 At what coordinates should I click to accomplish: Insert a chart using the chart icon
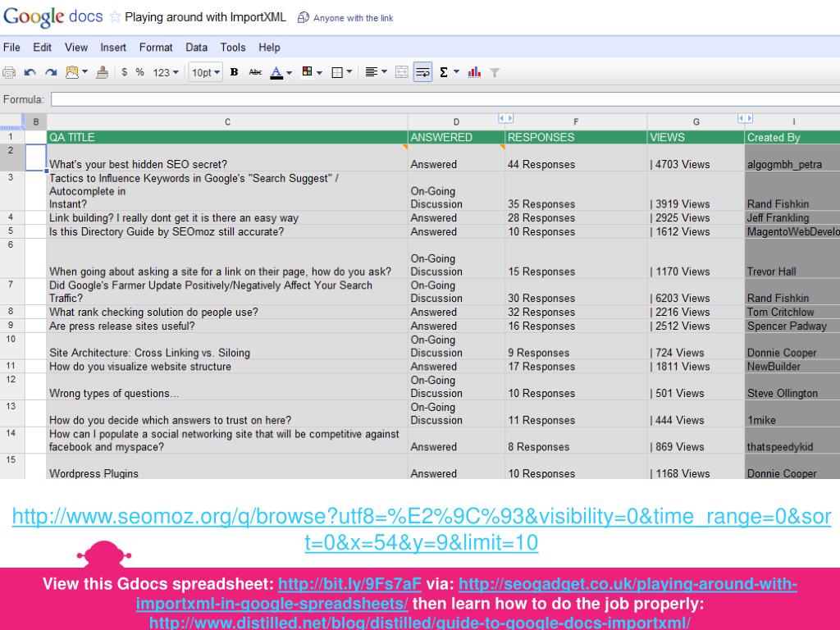474,72
